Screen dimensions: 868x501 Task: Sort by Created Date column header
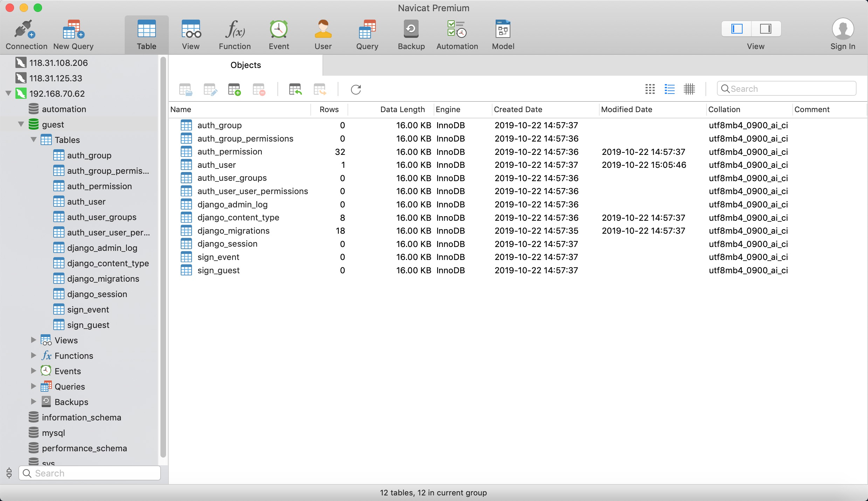518,109
